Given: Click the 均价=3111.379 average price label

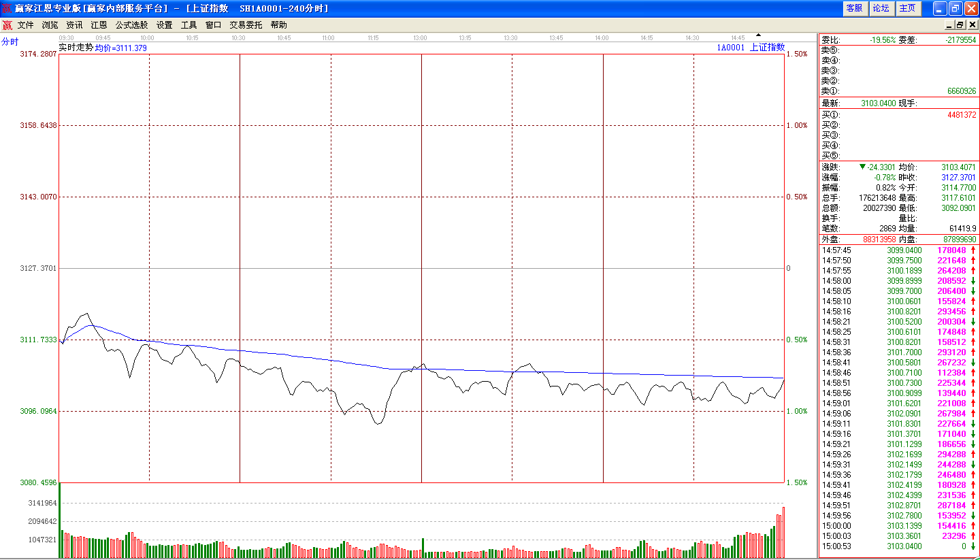Looking at the screenshot, I should point(120,48).
